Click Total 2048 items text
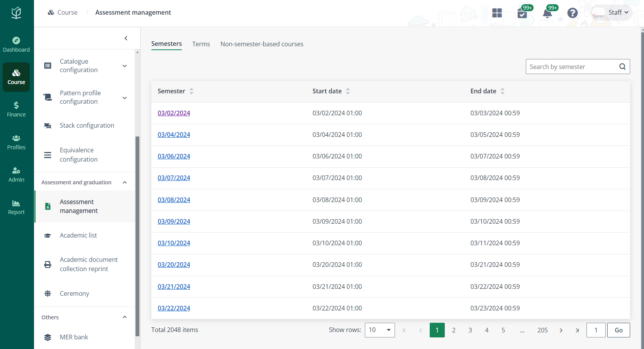This screenshot has height=349, width=644. (x=175, y=330)
